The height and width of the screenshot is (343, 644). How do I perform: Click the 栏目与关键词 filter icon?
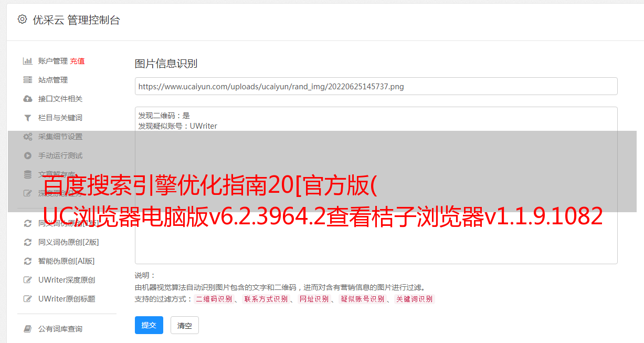(x=28, y=118)
